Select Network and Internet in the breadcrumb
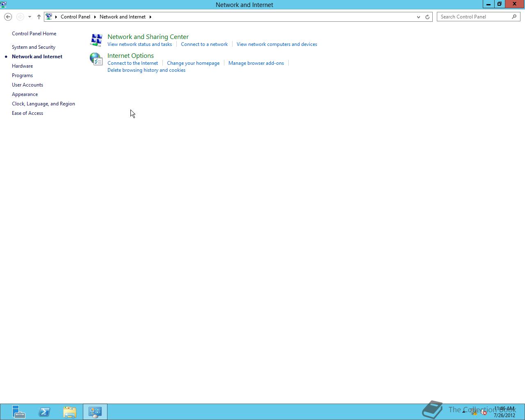The height and width of the screenshot is (420, 525). [123, 17]
